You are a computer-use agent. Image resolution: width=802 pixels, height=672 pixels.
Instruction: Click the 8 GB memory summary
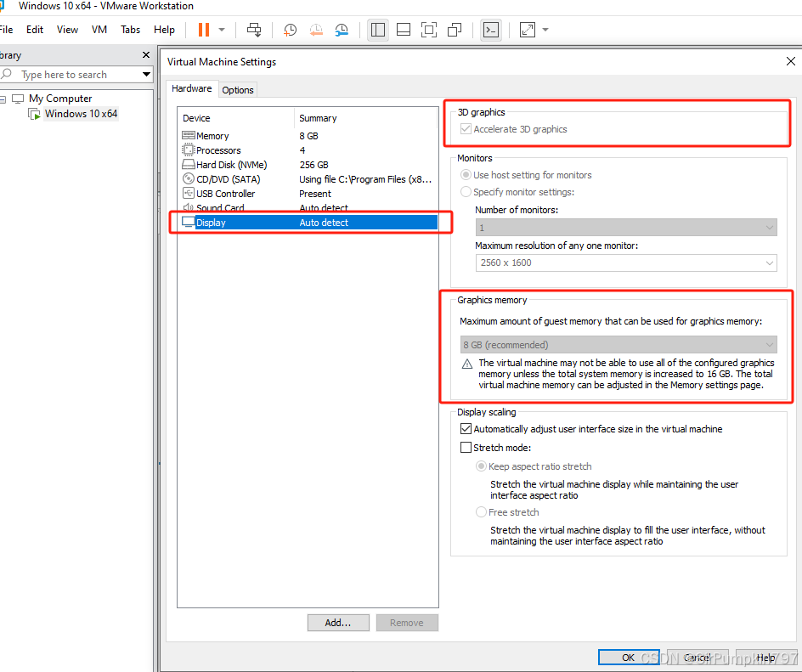pos(309,136)
